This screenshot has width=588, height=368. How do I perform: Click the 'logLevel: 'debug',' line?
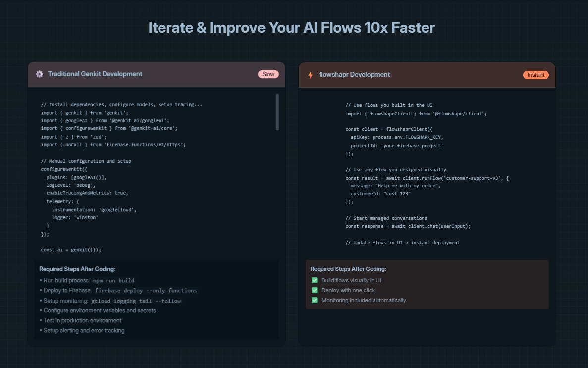point(71,185)
